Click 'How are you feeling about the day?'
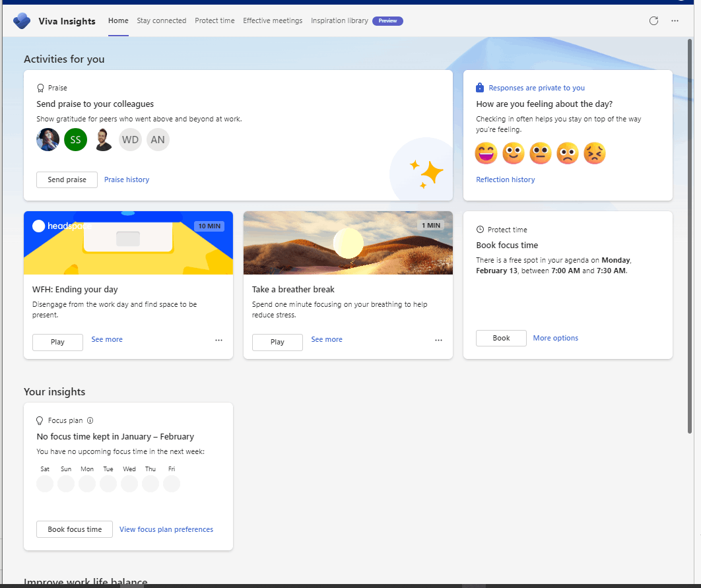The width and height of the screenshot is (701, 588). pos(544,104)
